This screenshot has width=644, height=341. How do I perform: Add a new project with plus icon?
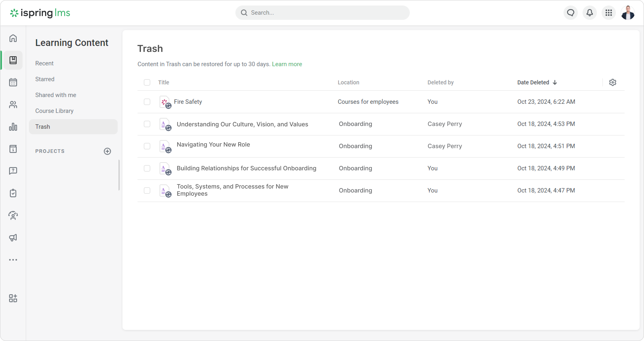pos(107,151)
